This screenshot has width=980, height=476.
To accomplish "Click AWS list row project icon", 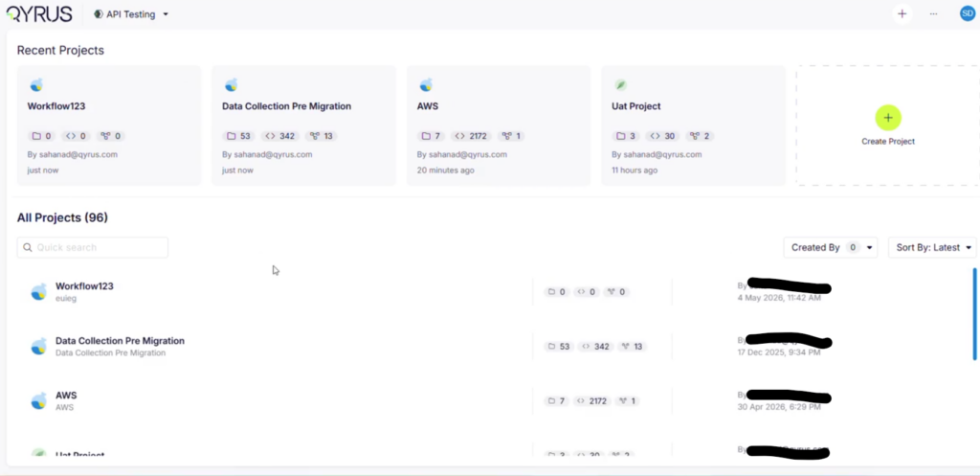I will [x=38, y=400].
